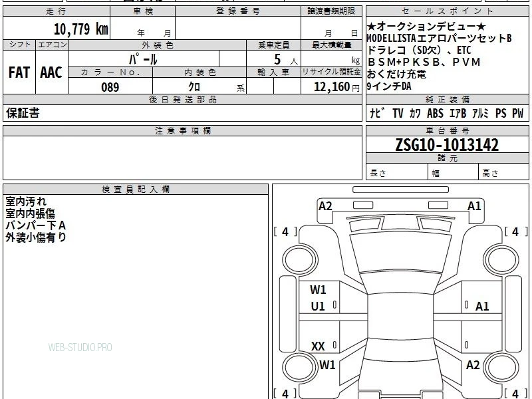Click the 輸入車 header

[x=273, y=72]
